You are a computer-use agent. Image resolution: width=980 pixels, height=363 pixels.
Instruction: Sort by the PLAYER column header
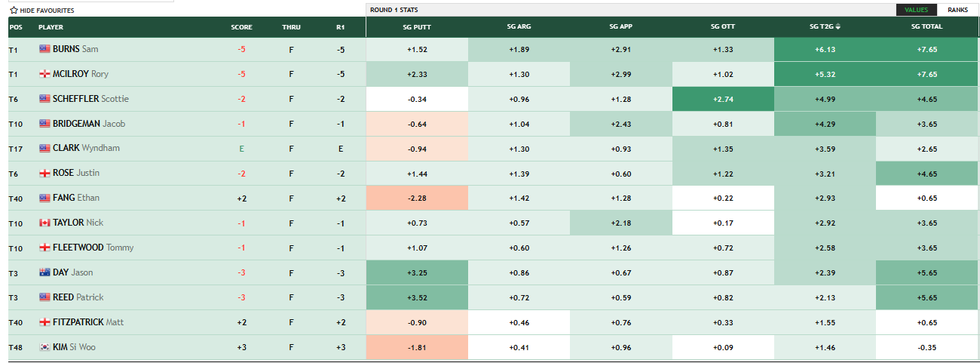(51, 27)
